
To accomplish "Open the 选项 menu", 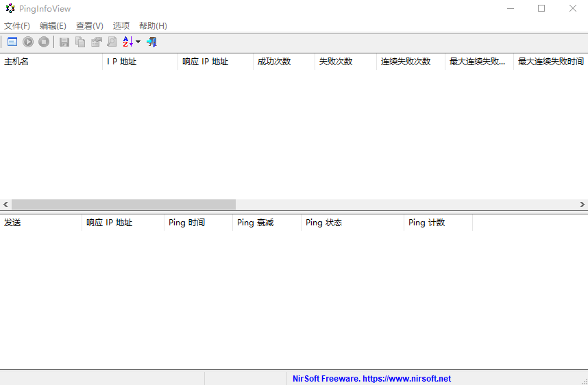I will pos(121,25).
